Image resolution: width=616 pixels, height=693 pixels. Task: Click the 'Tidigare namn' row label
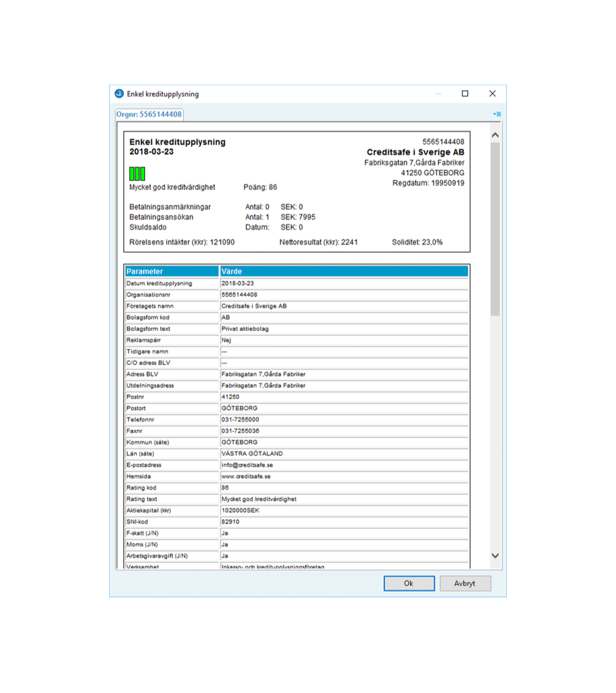(172, 352)
